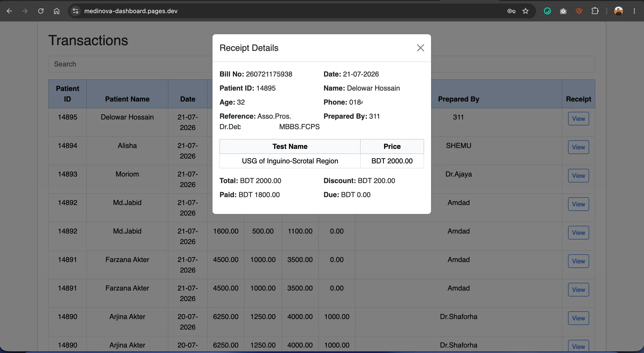Open saved passwords key icon

511,11
